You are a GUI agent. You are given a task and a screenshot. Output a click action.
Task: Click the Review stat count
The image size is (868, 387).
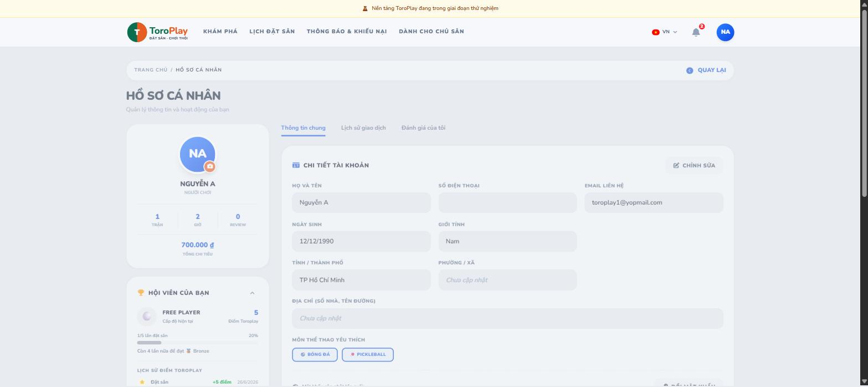coord(238,217)
